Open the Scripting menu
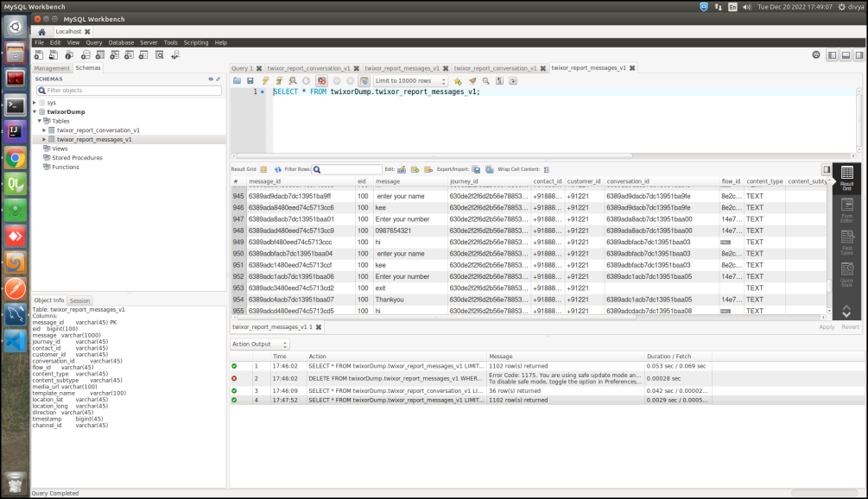868x499 pixels. pos(196,42)
